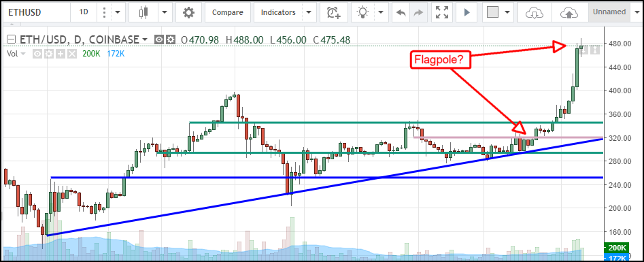Collapse legend with minus box icon
Viewport: 644px width, 262px height.
coord(12,40)
